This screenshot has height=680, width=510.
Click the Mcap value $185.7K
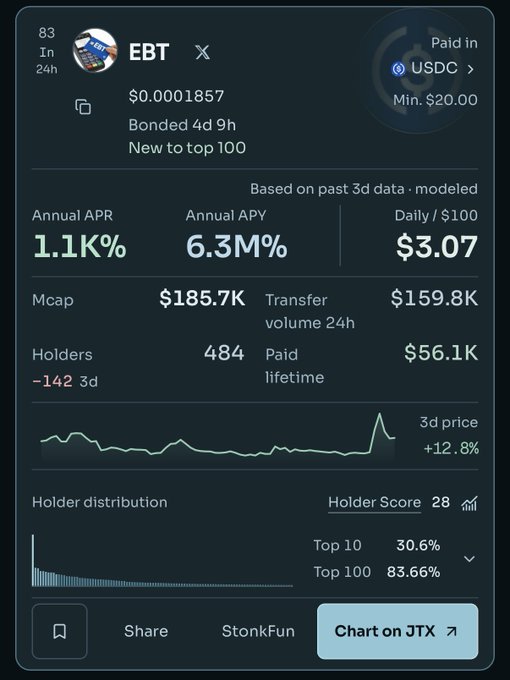coord(202,298)
